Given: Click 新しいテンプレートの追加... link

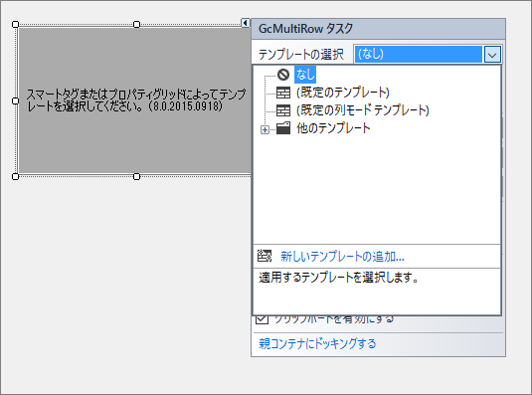Looking at the screenshot, I should 342,257.
